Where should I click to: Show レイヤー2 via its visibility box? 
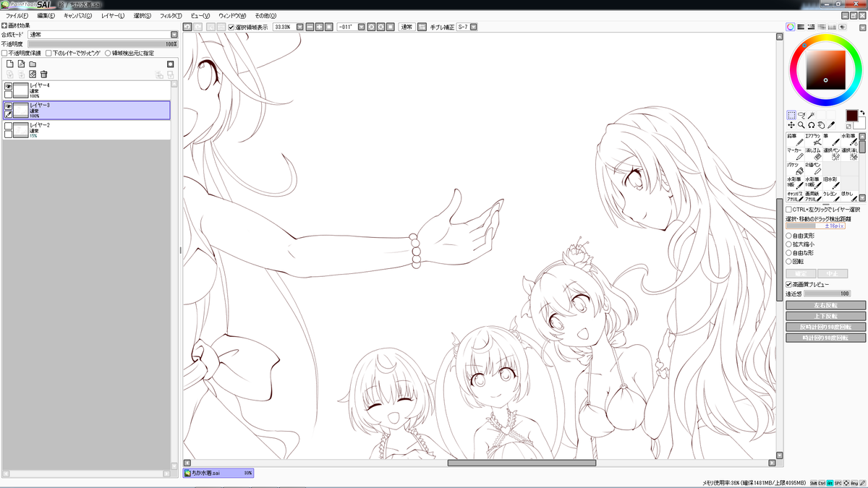click(8, 126)
